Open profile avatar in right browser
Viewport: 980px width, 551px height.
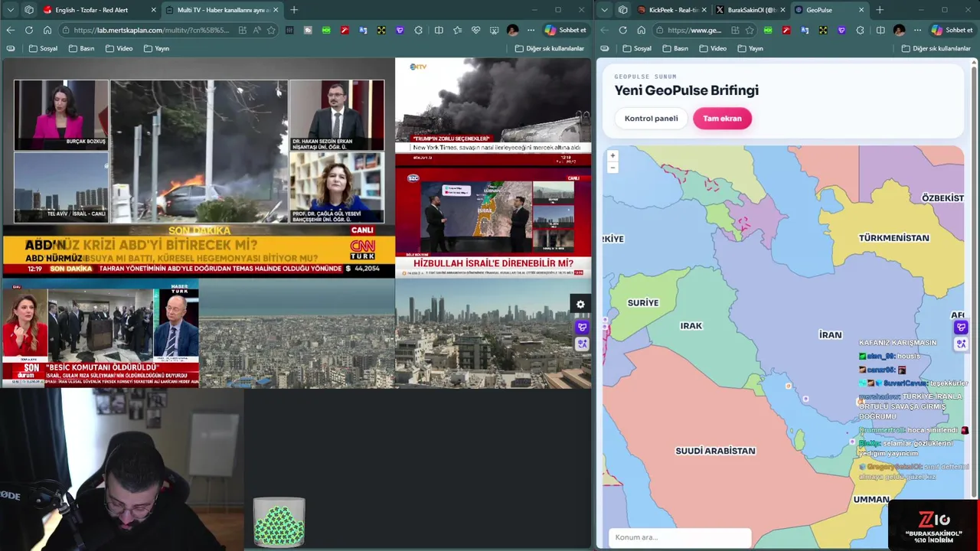pos(899,30)
